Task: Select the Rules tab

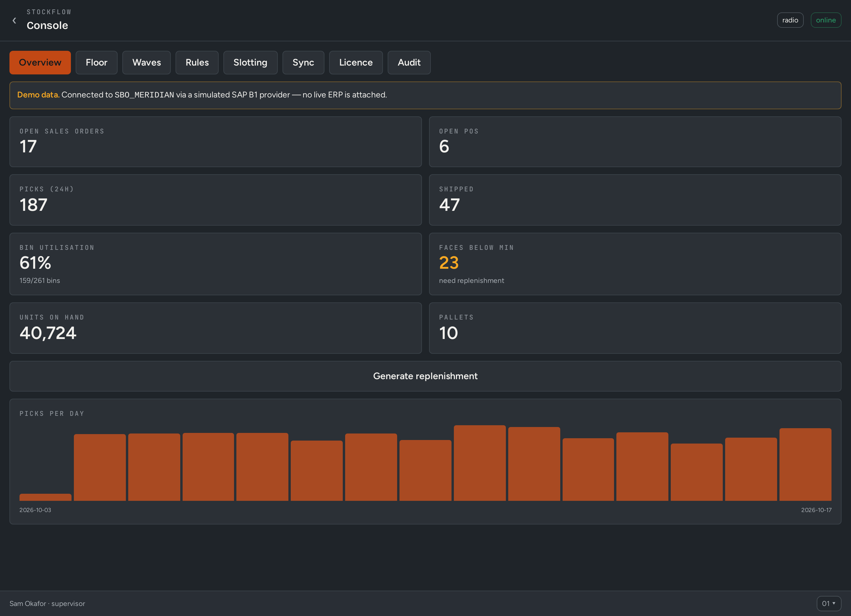Action: pyautogui.click(x=197, y=63)
